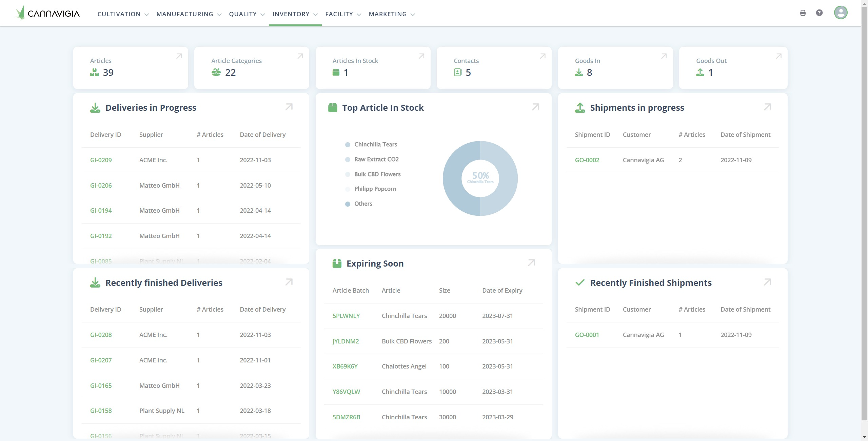This screenshot has height=441, width=868.
Task: Open the user profile avatar
Action: coord(841,13)
